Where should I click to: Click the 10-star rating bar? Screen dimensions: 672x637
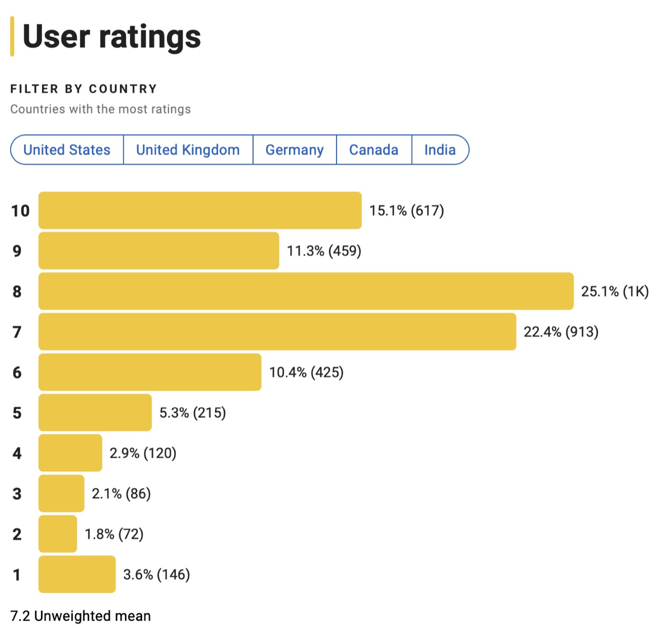(x=200, y=210)
